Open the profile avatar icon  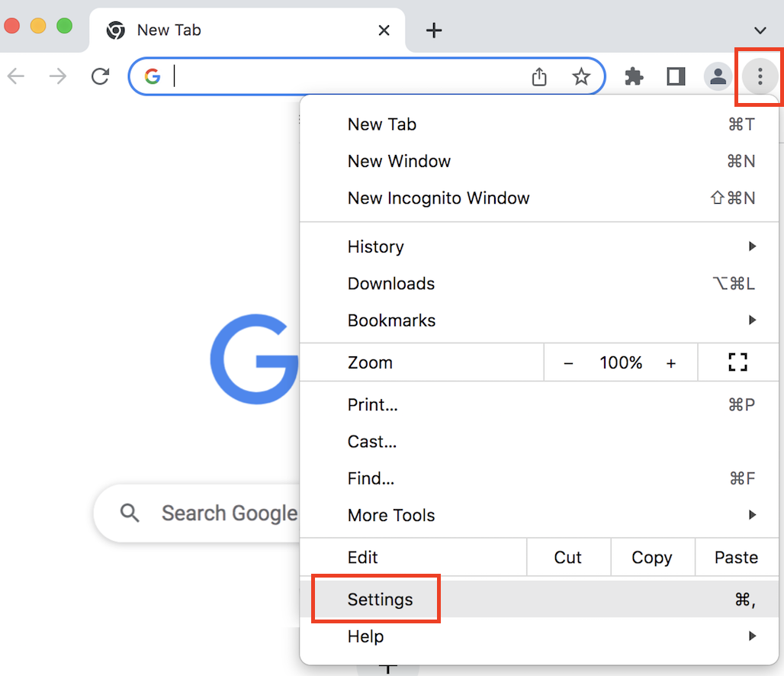(x=718, y=76)
